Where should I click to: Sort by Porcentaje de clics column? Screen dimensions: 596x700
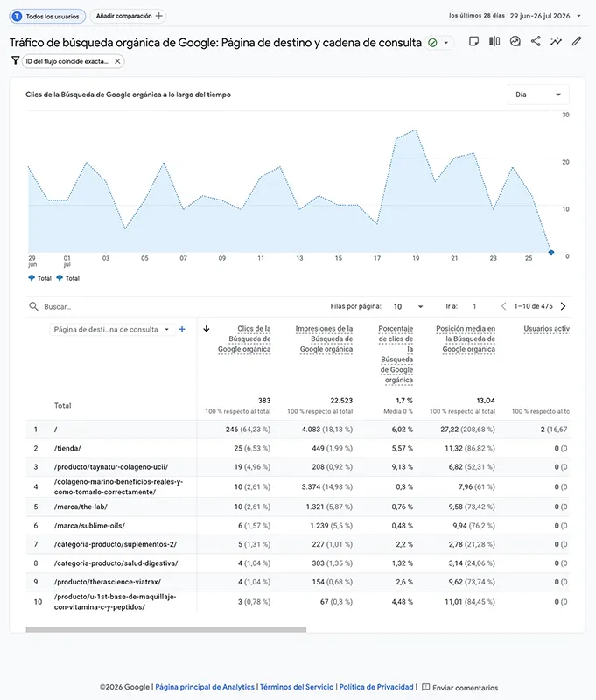(x=396, y=354)
